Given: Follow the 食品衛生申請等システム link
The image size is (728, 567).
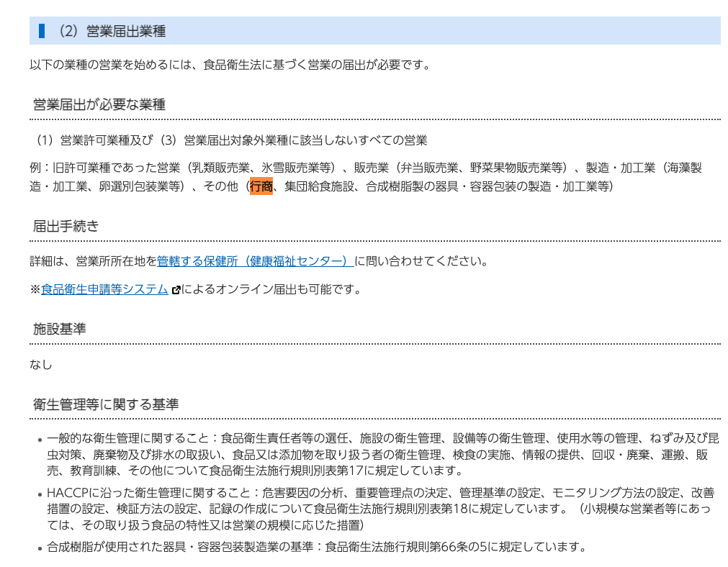Looking at the screenshot, I should (x=104, y=289).
